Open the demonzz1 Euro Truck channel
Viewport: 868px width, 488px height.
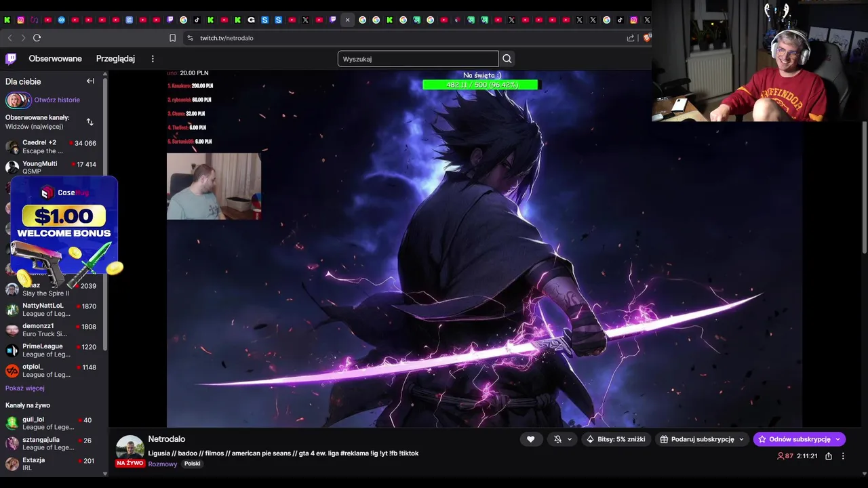[52, 330]
